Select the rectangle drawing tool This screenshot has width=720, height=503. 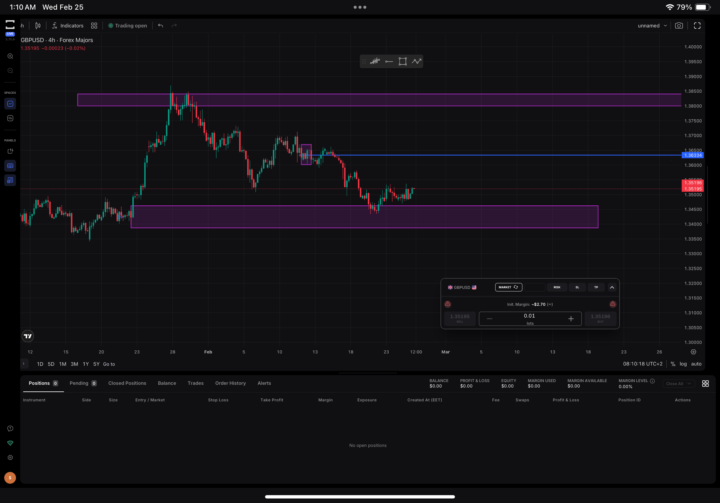pyautogui.click(x=403, y=61)
